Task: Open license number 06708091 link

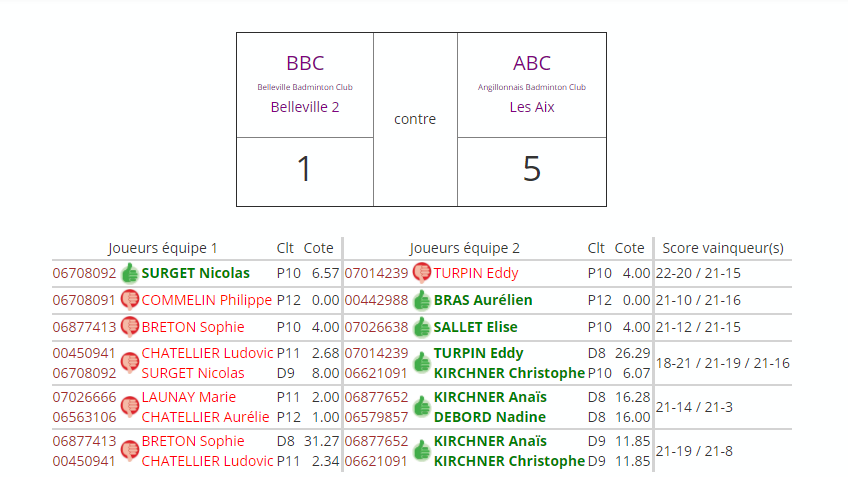Action: 84,300
